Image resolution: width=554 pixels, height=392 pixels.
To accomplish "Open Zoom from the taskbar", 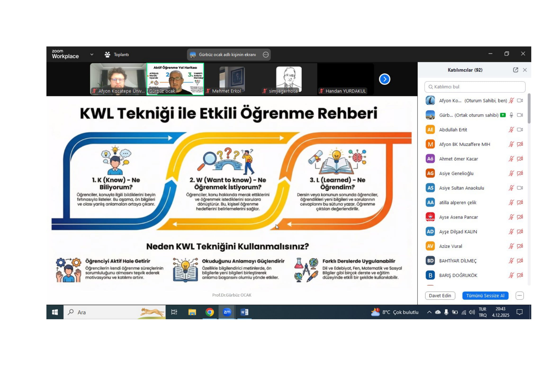I will 227,312.
